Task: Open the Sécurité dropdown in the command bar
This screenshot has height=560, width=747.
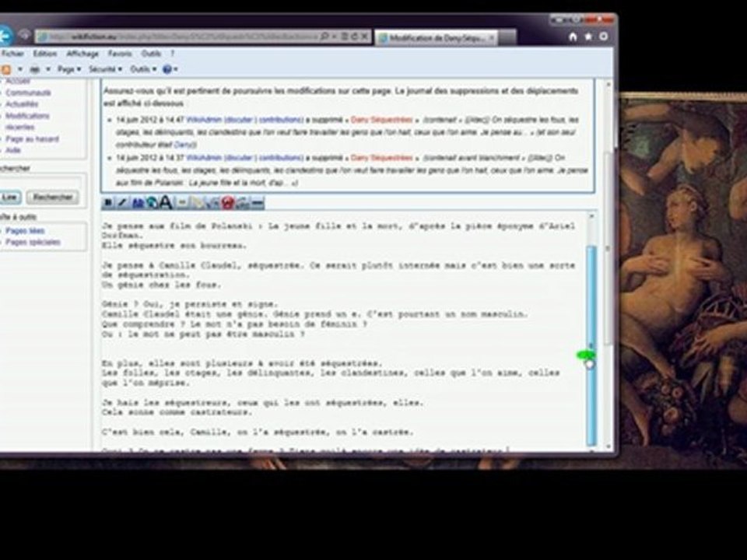Action: [x=105, y=69]
